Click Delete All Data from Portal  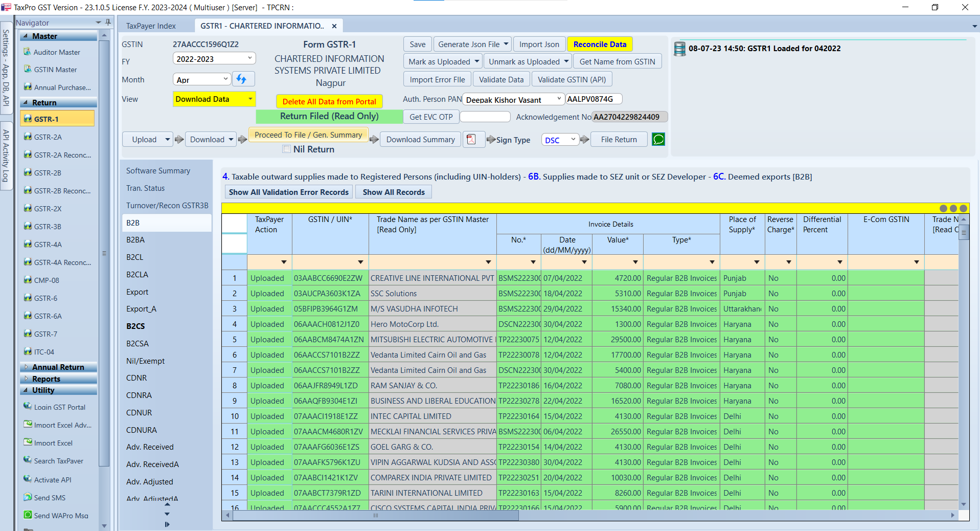[x=329, y=101]
